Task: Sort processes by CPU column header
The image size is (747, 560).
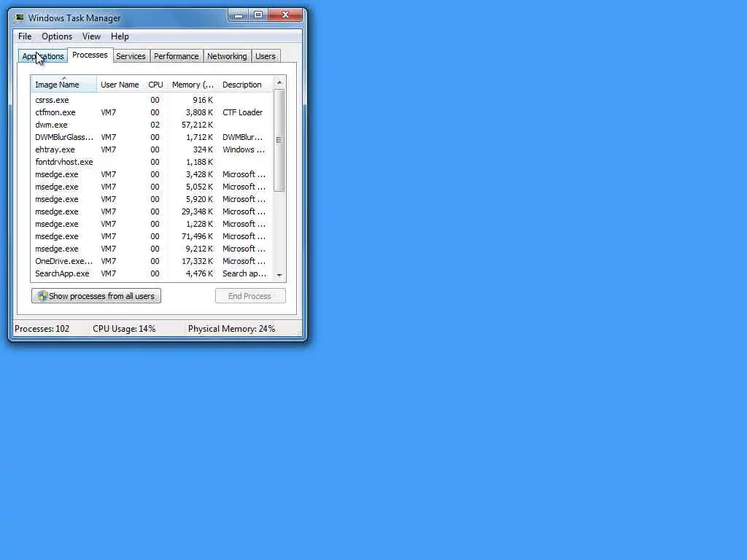Action: click(156, 85)
